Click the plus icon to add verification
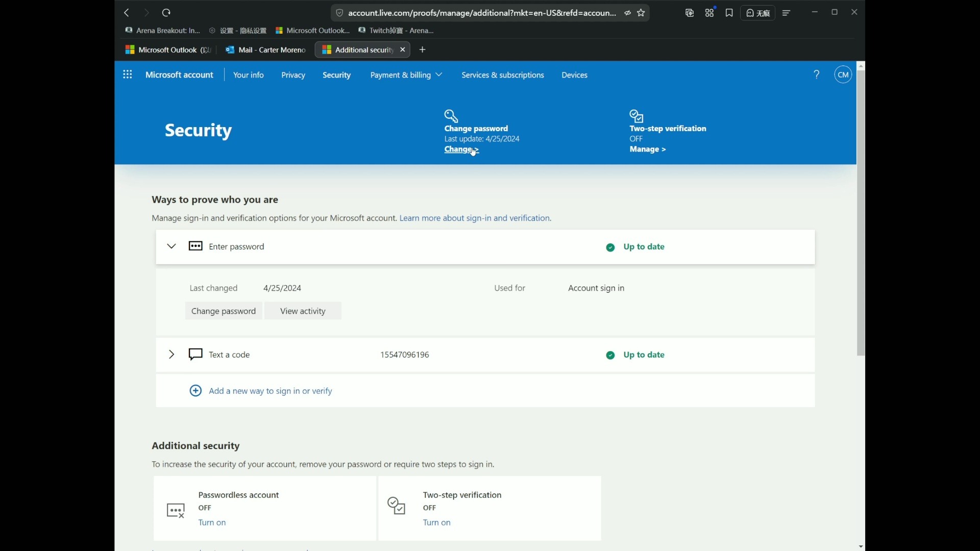980x551 pixels. [x=195, y=391]
